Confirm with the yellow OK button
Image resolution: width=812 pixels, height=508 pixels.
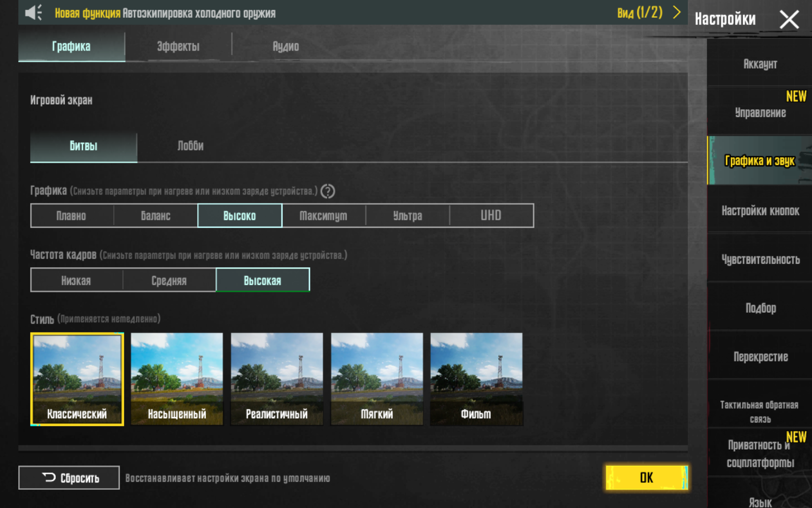tap(646, 478)
